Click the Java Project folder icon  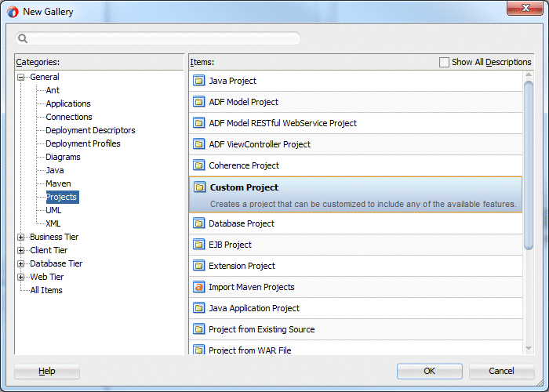199,81
